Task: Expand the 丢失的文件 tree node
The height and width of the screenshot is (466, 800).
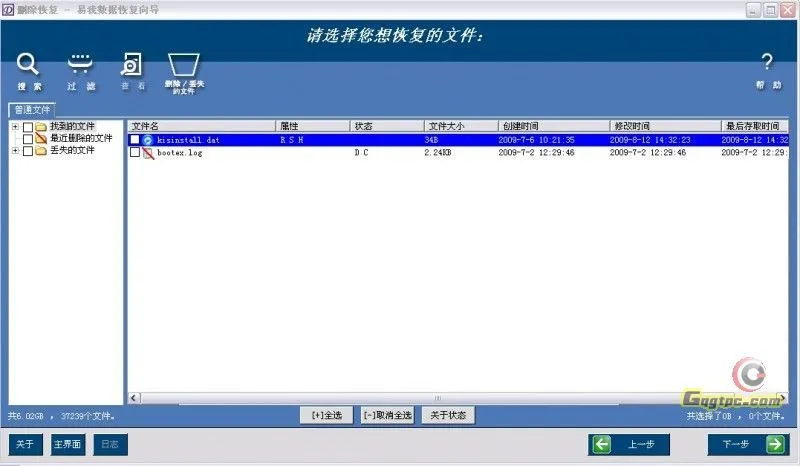Action: click(x=15, y=151)
